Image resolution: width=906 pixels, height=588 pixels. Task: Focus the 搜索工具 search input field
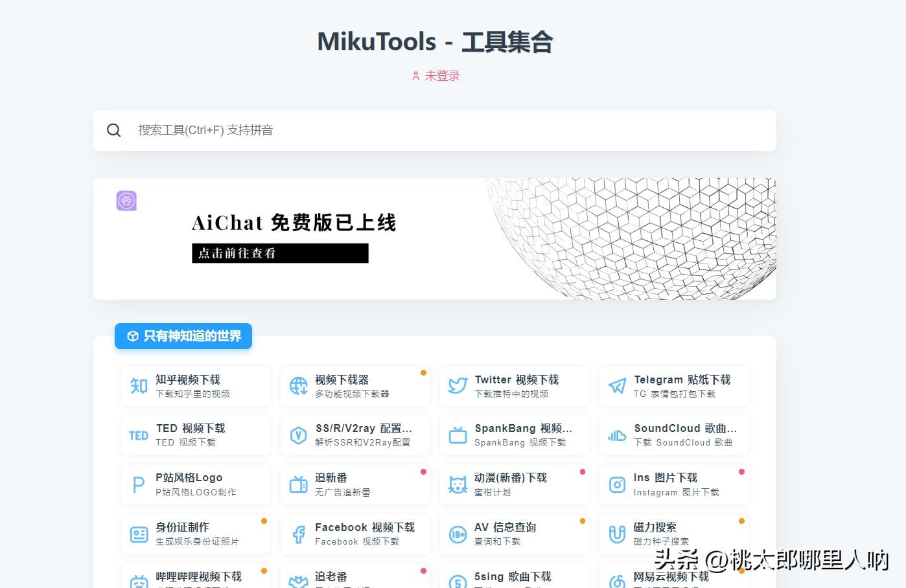(x=447, y=131)
